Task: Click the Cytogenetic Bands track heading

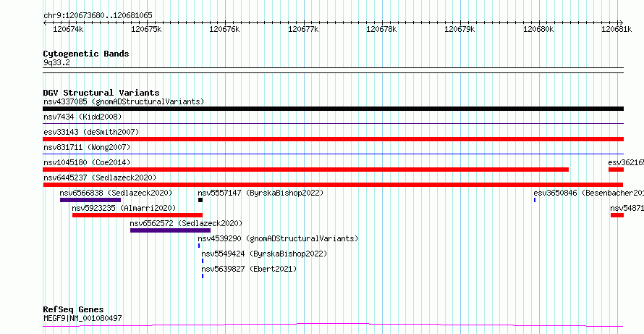Action: (x=86, y=54)
